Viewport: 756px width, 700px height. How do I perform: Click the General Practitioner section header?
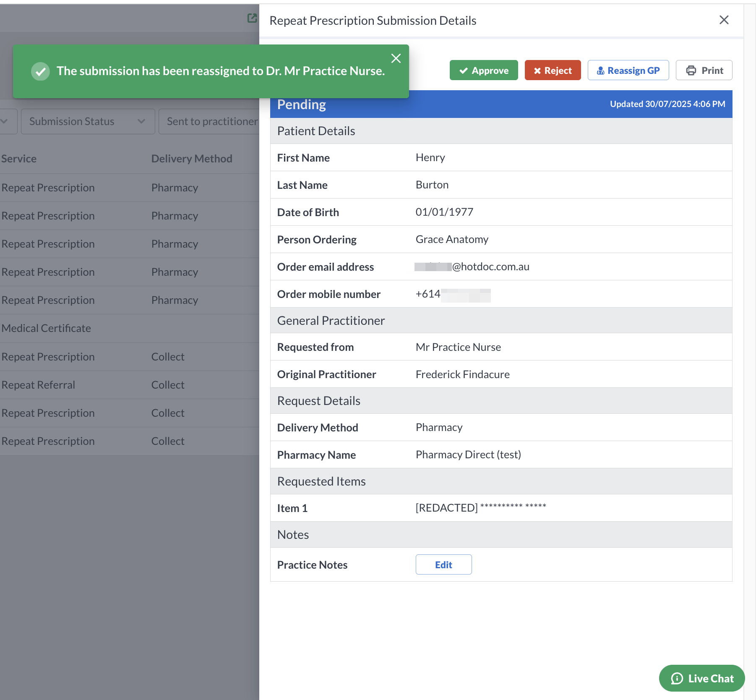tap(501, 321)
